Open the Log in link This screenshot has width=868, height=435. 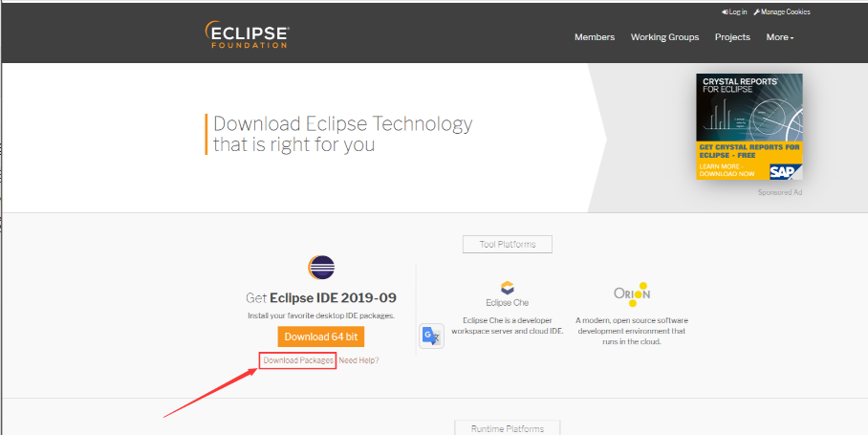coord(734,11)
